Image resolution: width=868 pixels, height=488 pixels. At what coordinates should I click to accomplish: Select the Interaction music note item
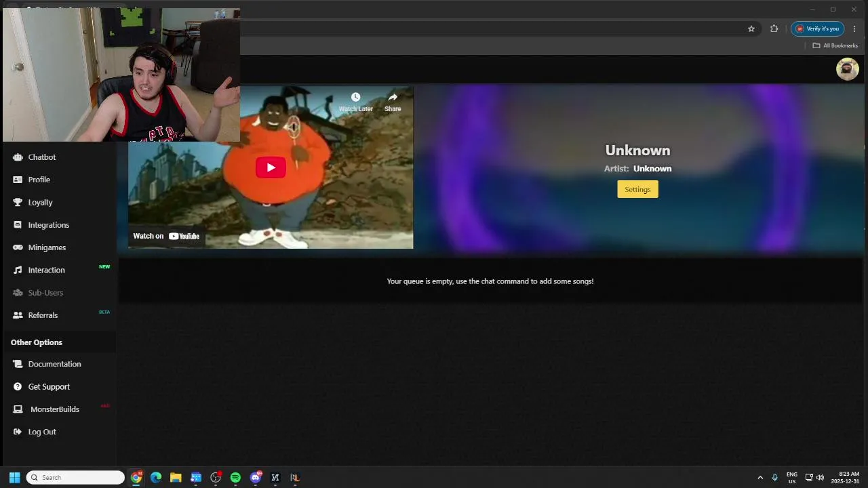[47, 270]
